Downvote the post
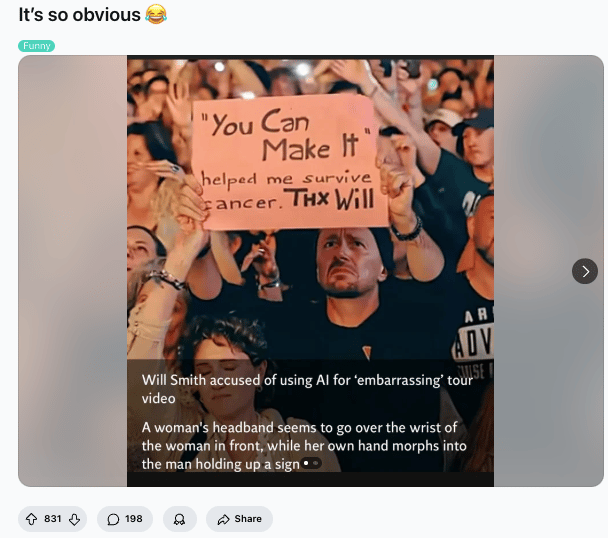Screen dimensions: 608x538 (74, 519)
